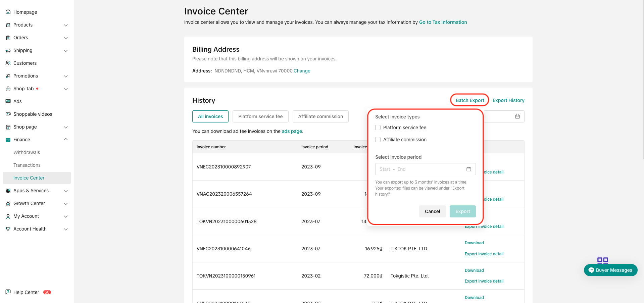644x303 pixels.
Task: Expand the Orders sidebar section
Action: pyautogui.click(x=66, y=38)
